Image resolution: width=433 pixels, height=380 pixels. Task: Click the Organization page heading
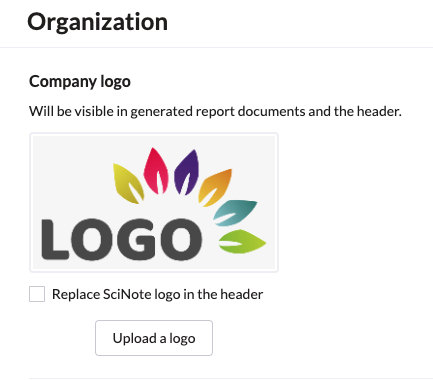(97, 22)
